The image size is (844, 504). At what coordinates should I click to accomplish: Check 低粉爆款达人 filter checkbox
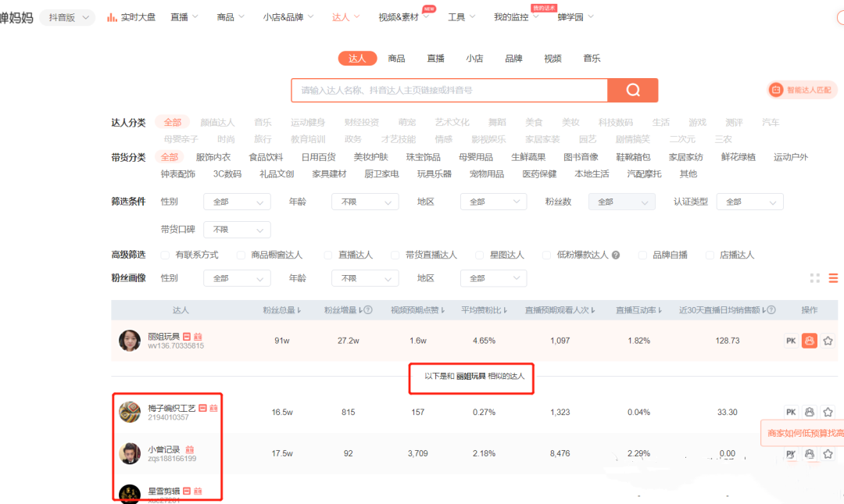(546, 255)
